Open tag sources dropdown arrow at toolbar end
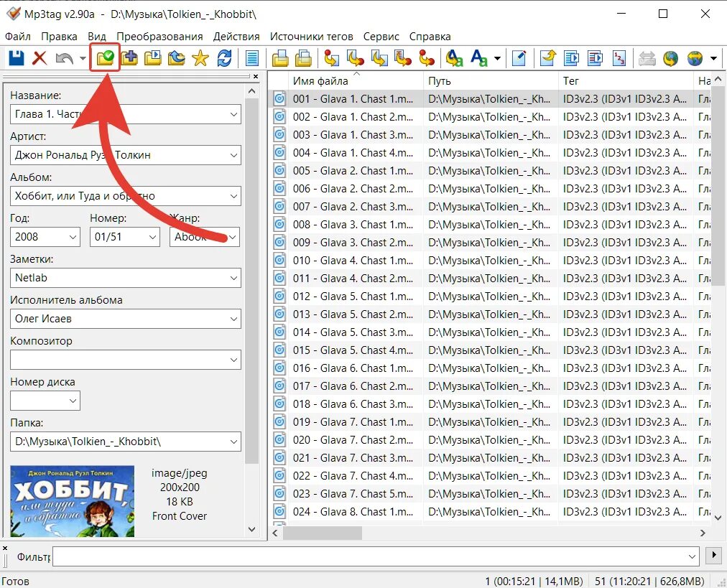The image size is (727, 588). click(x=714, y=58)
